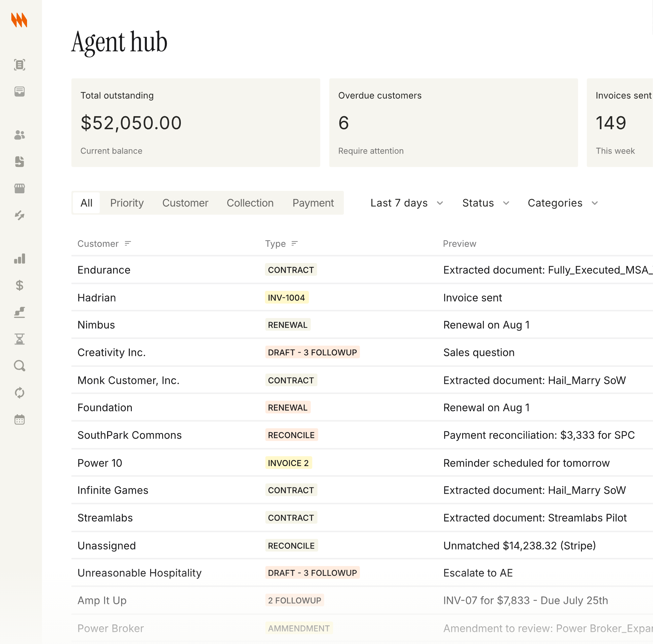Open the Power 10 customer row
The width and height of the screenshot is (653, 644).
click(362, 463)
